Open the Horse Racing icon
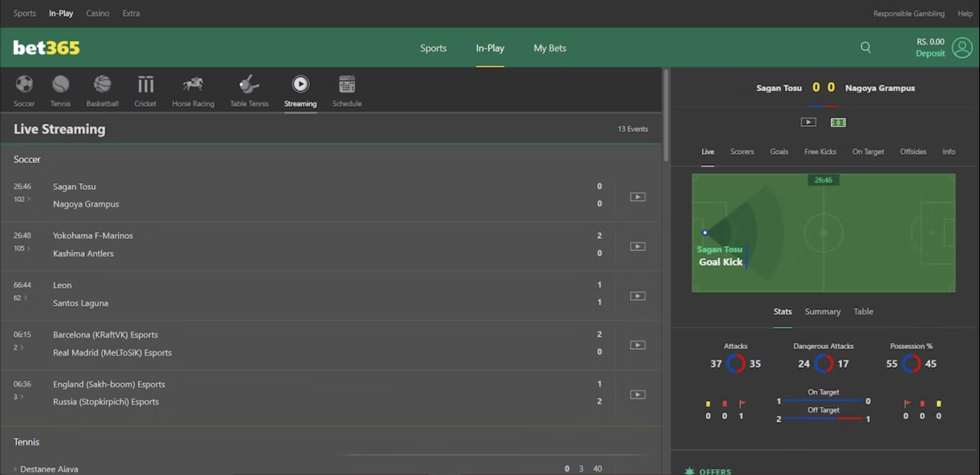 coord(193,85)
